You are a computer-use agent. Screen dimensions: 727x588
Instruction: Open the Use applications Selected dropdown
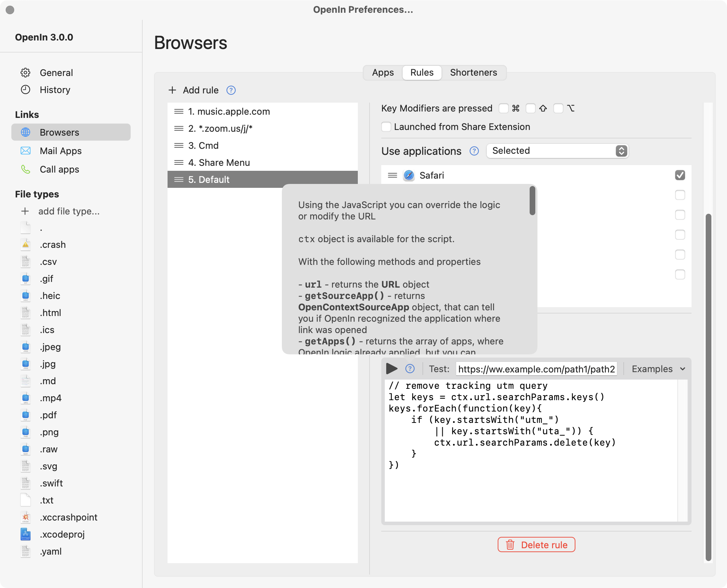pos(557,151)
